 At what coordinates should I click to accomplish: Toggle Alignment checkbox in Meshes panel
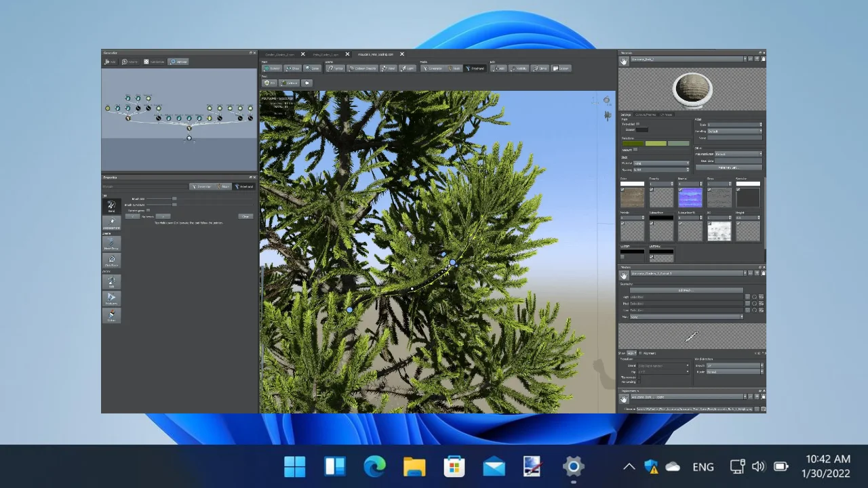pos(641,352)
